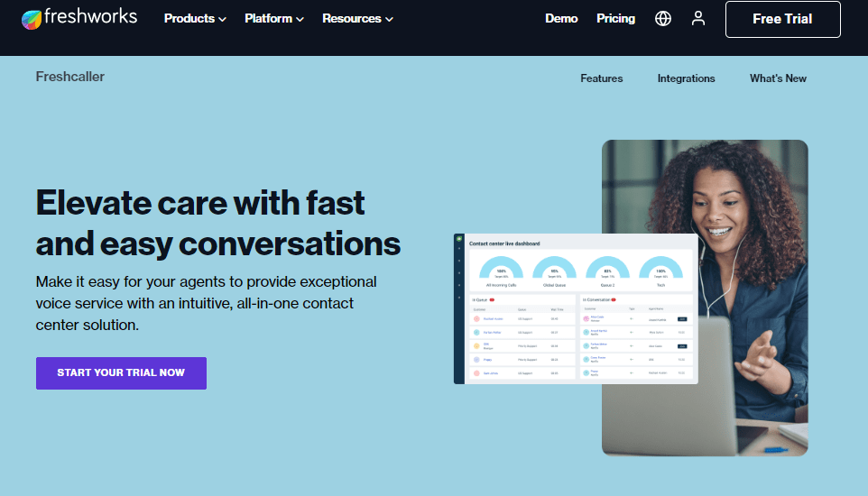Click Start Your Trial Now button
This screenshot has width=868, height=496.
coord(121,373)
